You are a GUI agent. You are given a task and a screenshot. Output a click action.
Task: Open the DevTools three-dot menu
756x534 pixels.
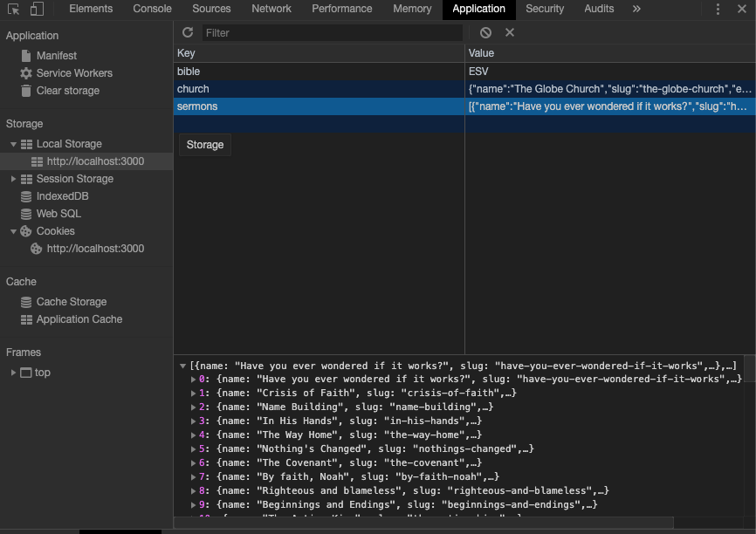[x=718, y=9]
